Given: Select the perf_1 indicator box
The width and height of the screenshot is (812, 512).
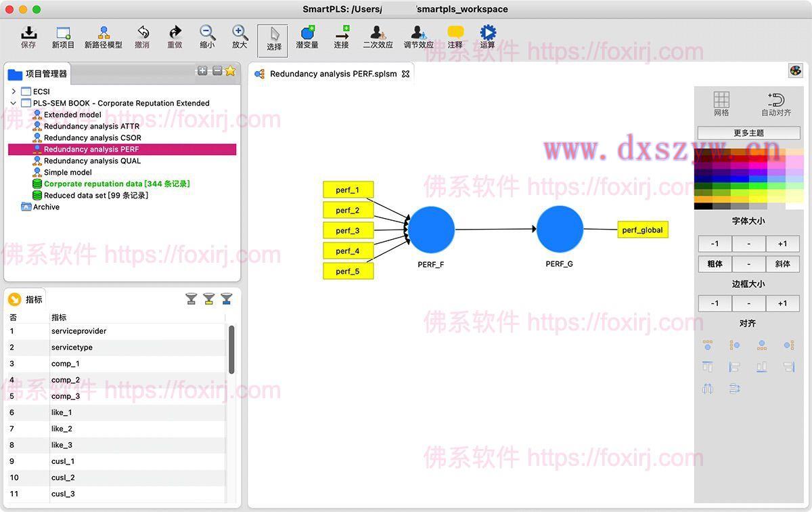Looking at the screenshot, I should click(x=348, y=190).
